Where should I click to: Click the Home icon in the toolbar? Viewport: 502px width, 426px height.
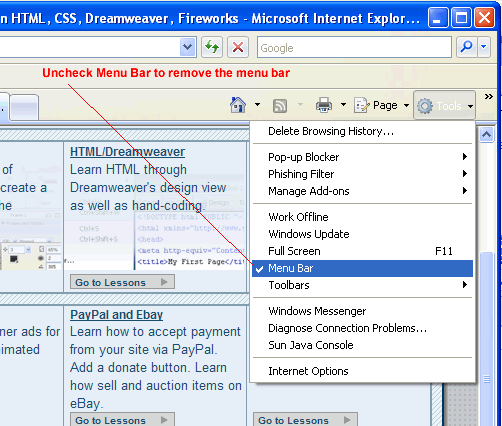point(238,105)
